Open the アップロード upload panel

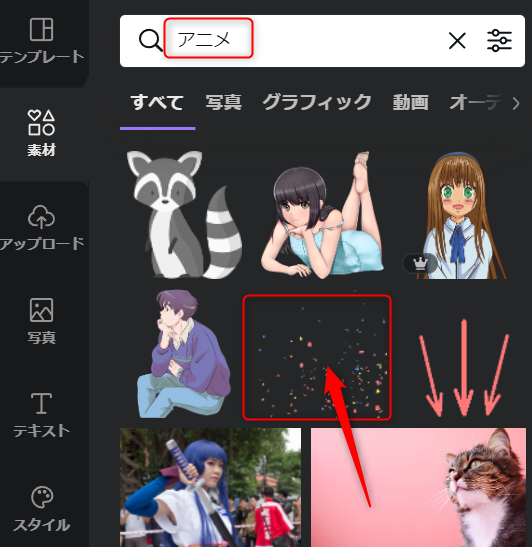point(41,227)
